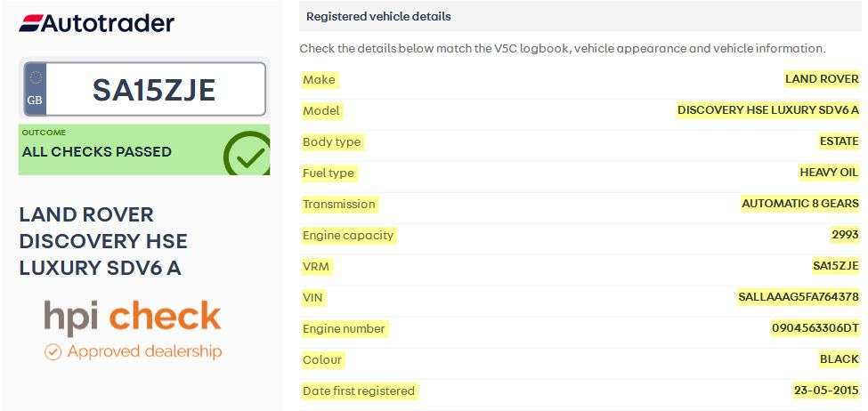868x411 pixels.
Task: Click the ALL CHECKS PASSED banner
Action: tap(144, 150)
